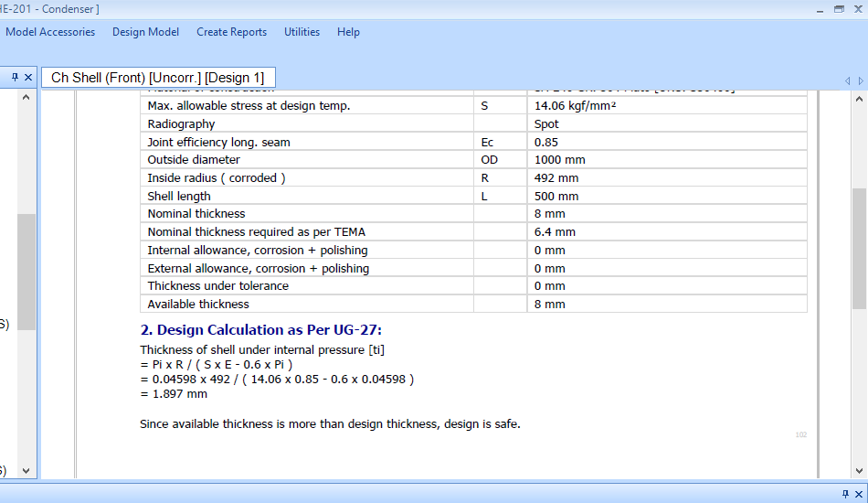
Task: Click the Design Calculation as Per UG-27 heading
Action: (x=260, y=330)
